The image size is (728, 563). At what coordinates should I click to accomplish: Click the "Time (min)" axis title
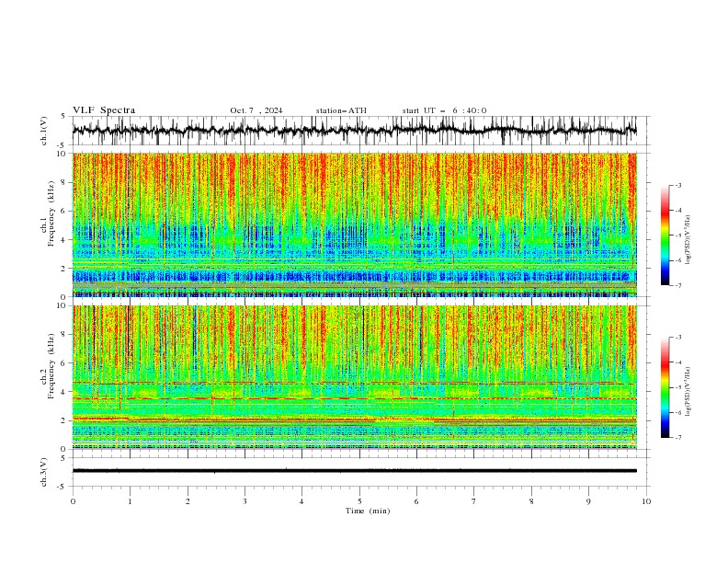click(x=368, y=511)
